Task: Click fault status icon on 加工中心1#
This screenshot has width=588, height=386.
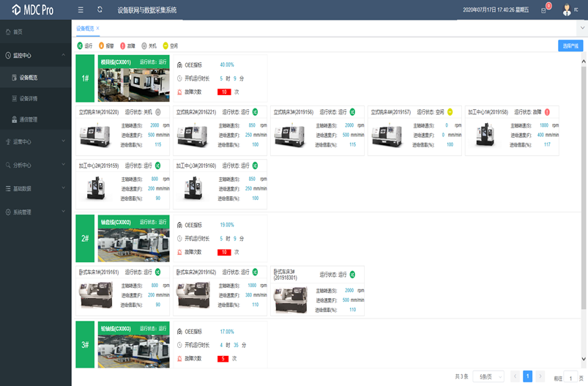Action: [x=548, y=112]
